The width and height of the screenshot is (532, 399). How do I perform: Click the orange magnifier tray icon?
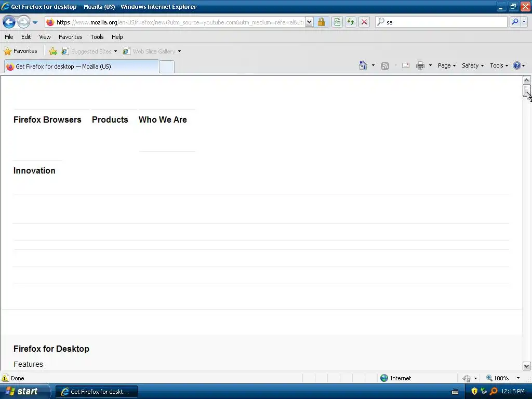[494, 392]
